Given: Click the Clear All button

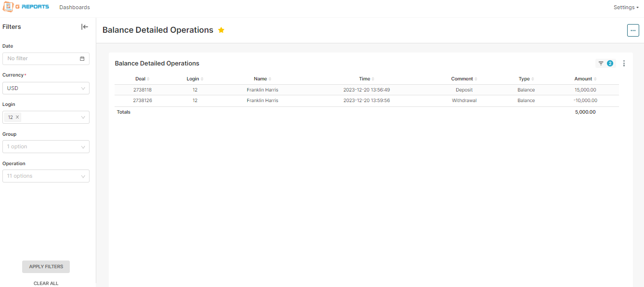Looking at the screenshot, I should 46,283.
